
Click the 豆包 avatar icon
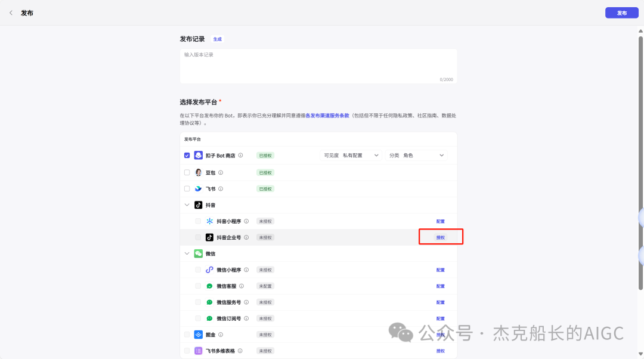pos(199,172)
